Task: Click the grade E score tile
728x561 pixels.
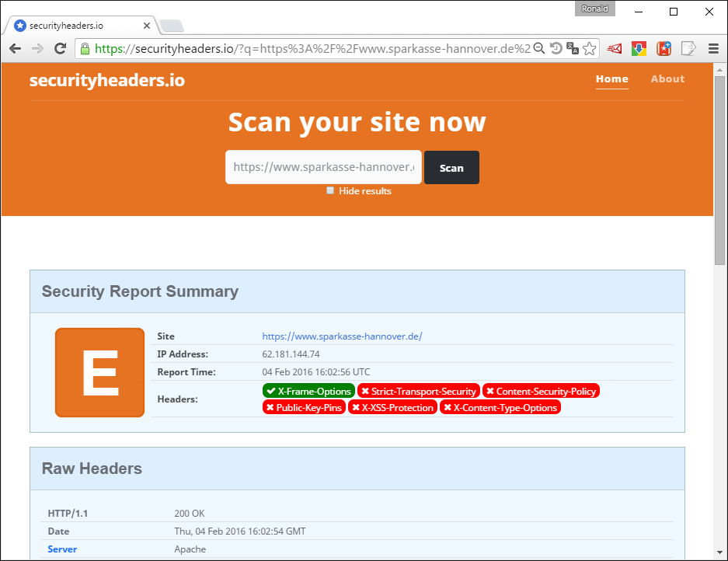Action: tap(99, 372)
